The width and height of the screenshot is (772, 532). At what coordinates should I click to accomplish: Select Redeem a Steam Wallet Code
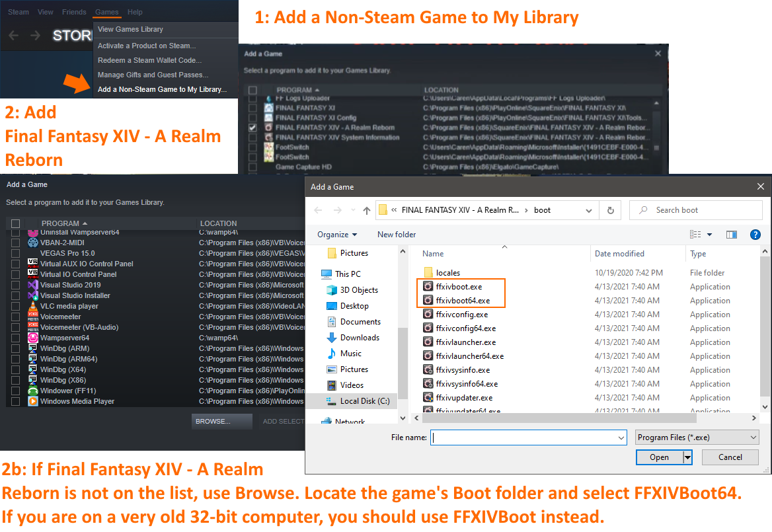pyautogui.click(x=149, y=61)
